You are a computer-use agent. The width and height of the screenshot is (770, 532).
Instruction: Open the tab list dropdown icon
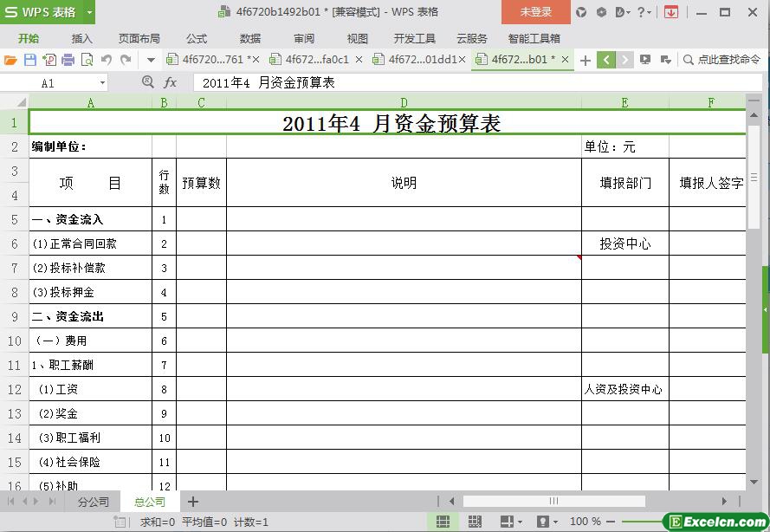pos(666,60)
